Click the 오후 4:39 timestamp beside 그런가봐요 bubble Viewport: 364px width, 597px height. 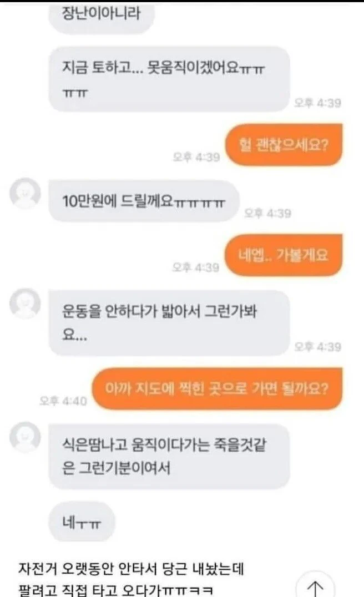317,346
